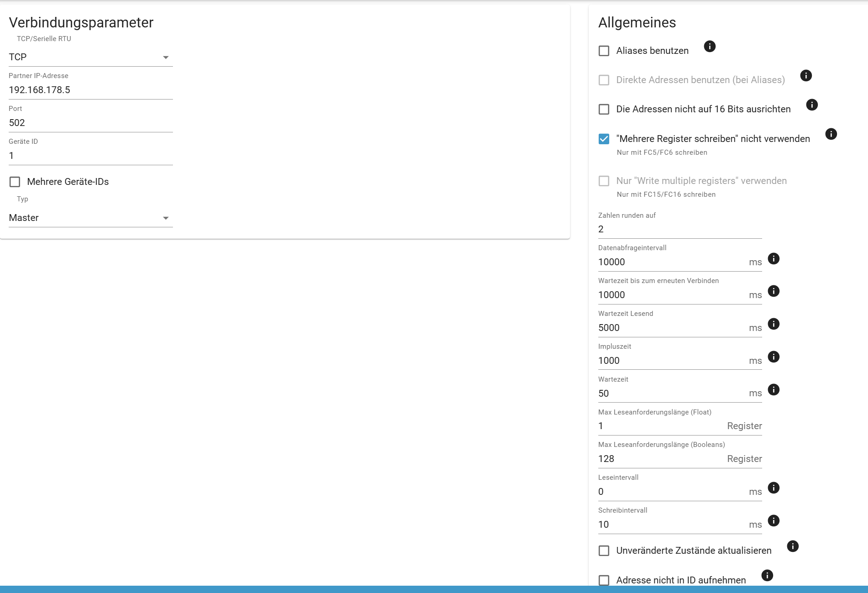868x593 pixels.
Task: Open info beside Wartezeit bis zum erneuten Verbinden
Action: click(x=774, y=291)
